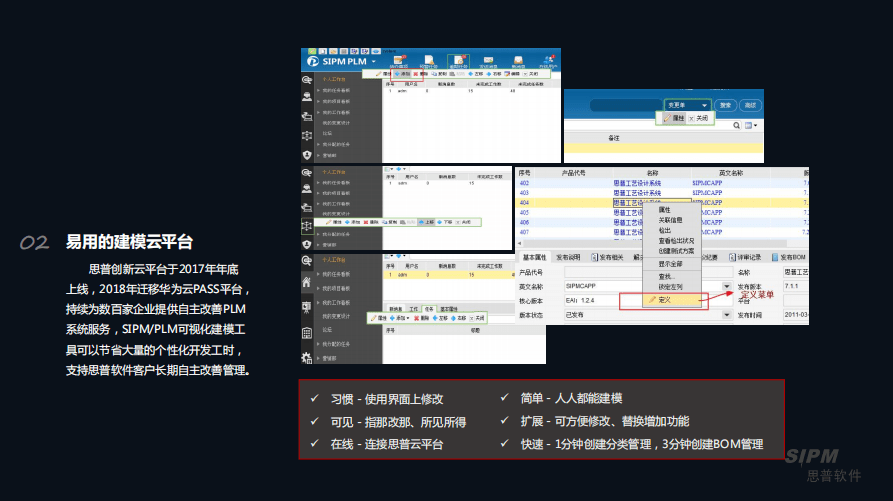Open the dropdown arrow beside the SIPM PLM logo
The image size is (893, 501).
(x=374, y=61)
